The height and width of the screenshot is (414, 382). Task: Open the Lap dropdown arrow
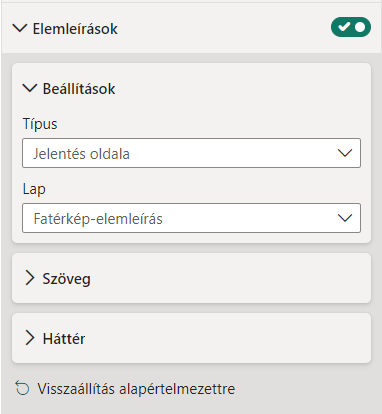345,218
